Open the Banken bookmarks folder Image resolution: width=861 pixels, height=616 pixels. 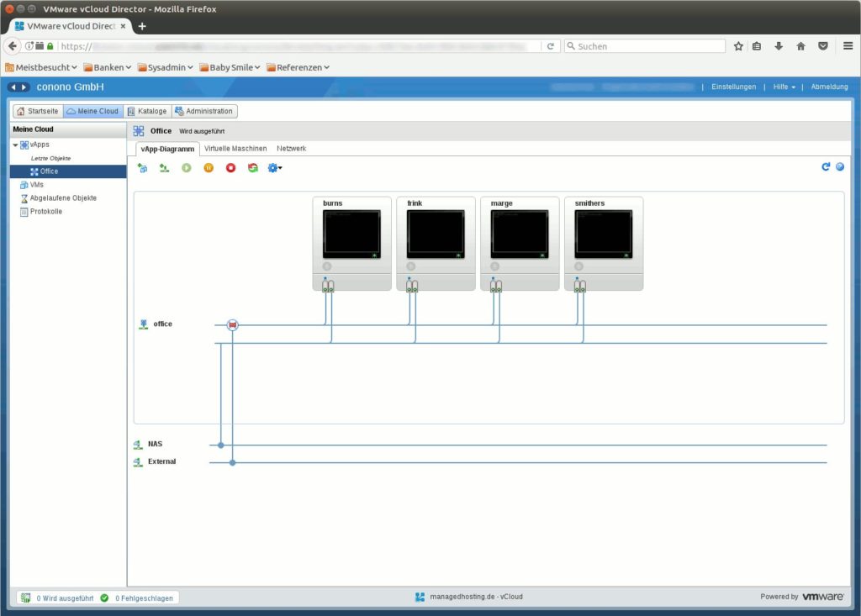tap(108, 67)
